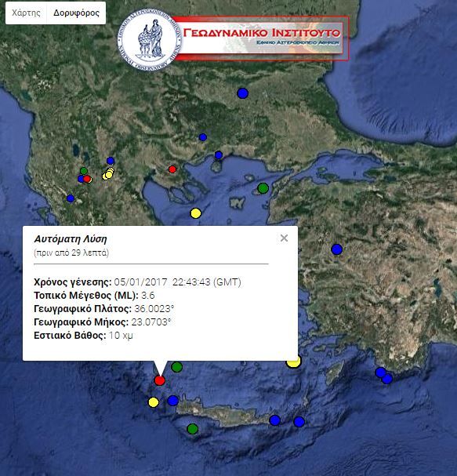The image size is (457, 476).
Task: Select blue marker in sea east of Crete
Action: tap(299, 422)
